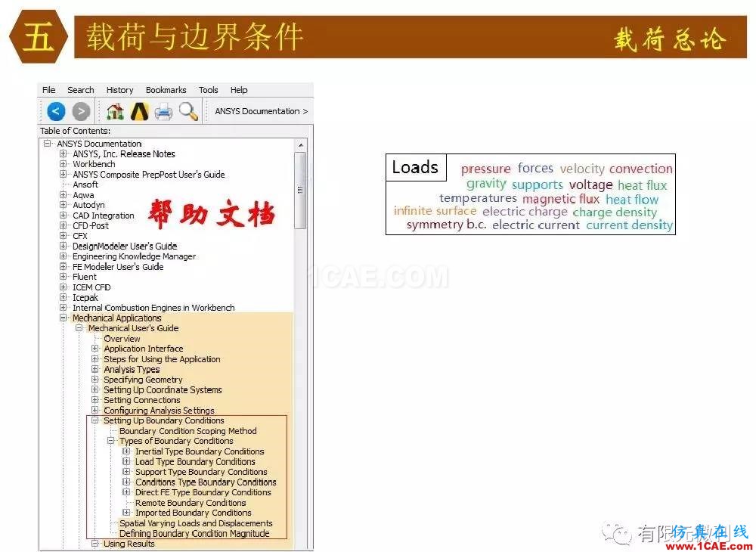
Task: Open Boundary Condition Scoping Method topic
Action: point(188,431)
